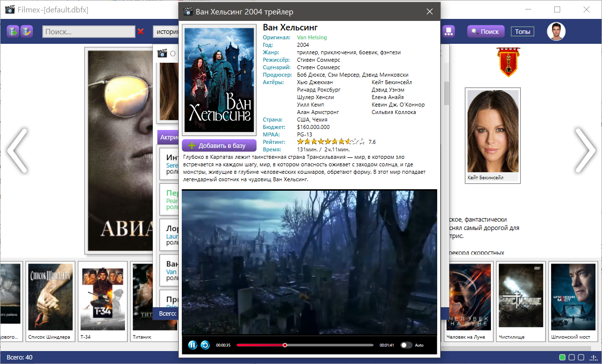Select the Человек на Луне film thumbnail
The width and height of the screenshot is (602, 364).
(x=468, y=301)
